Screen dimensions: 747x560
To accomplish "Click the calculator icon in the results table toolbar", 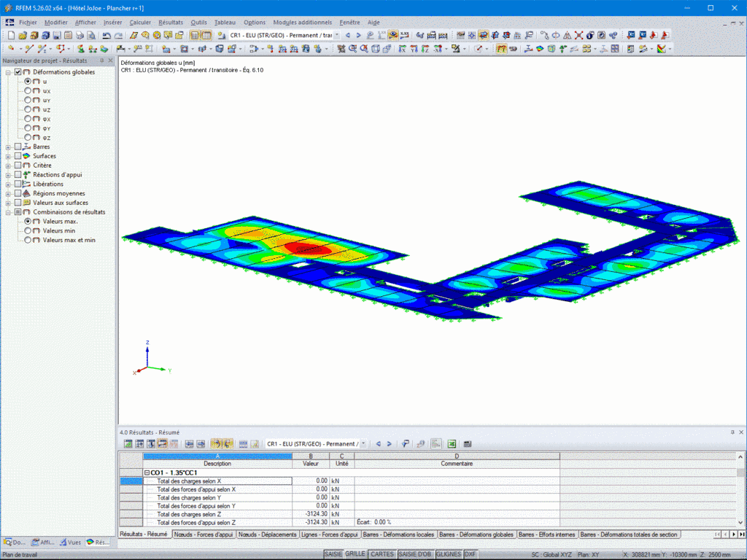I will click(468, 444).
